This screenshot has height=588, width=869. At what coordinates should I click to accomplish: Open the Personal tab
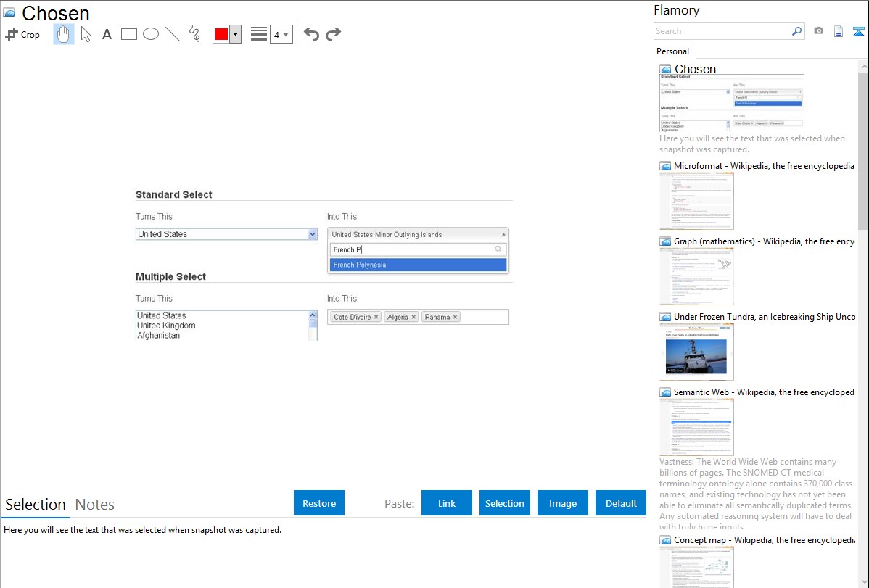(672, 51)
